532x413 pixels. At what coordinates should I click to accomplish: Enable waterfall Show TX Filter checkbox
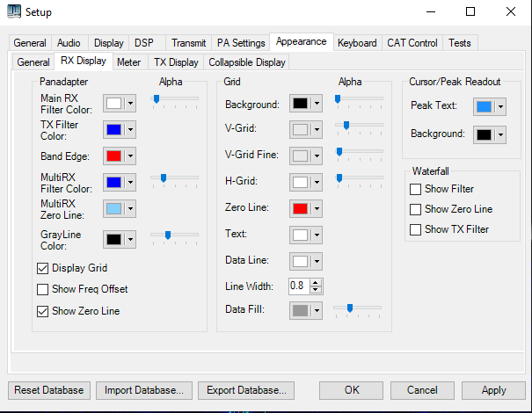(416, 229)
